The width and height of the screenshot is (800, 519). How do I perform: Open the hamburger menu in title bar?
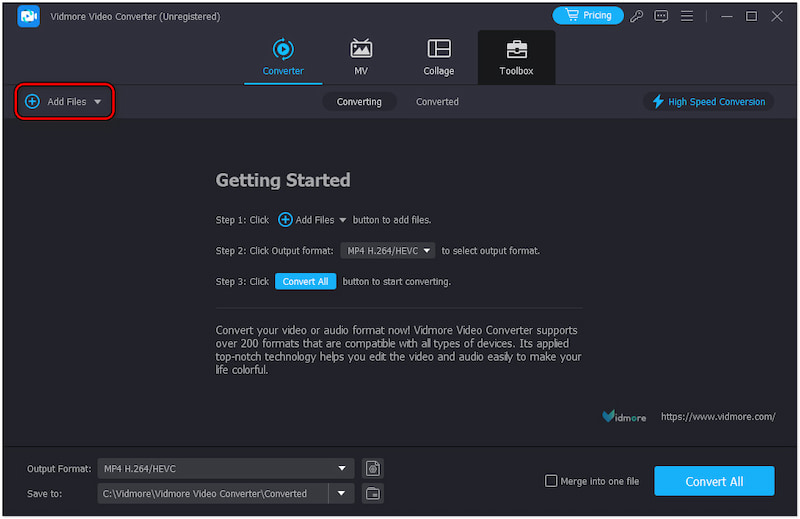686,16
